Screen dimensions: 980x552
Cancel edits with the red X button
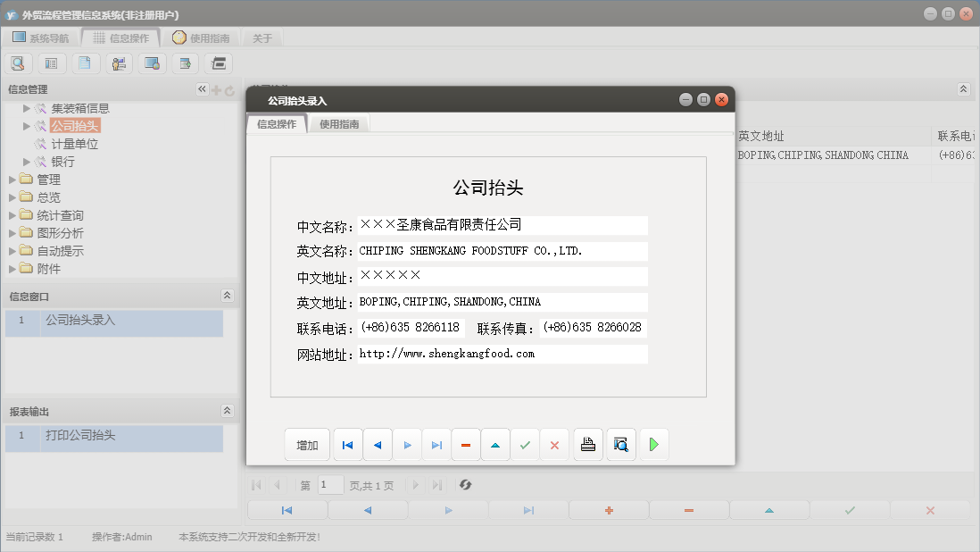(554, 444)
